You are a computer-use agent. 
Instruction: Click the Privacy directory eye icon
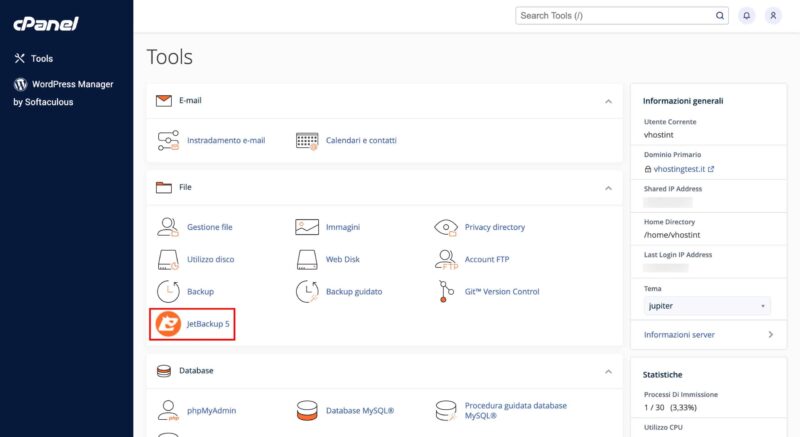445,227
